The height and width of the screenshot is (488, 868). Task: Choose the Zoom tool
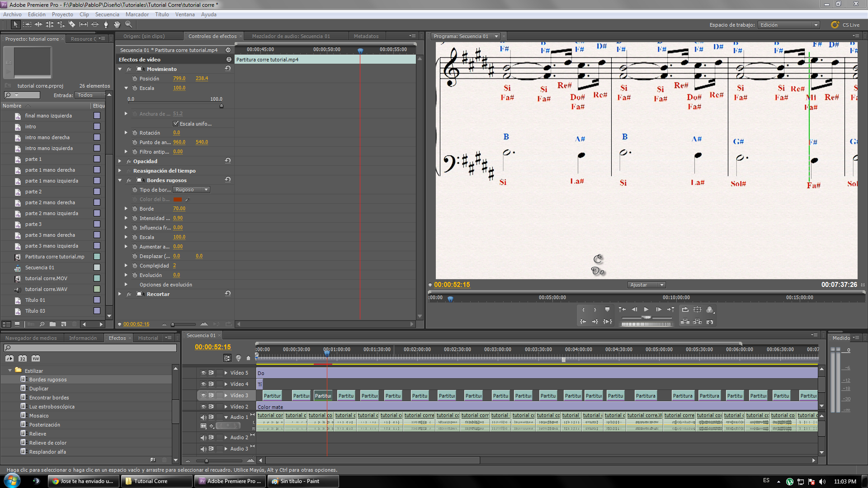click(x=128, y=24)
